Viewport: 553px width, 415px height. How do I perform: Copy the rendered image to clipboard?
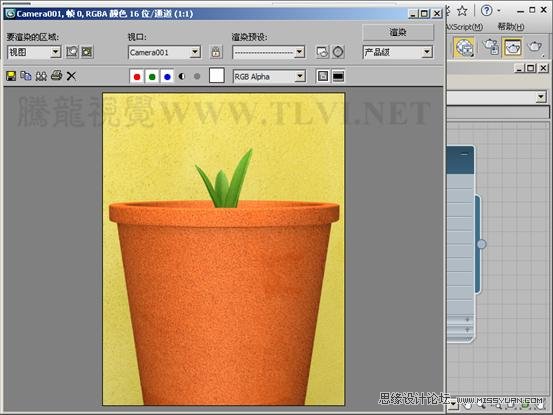(26, 76)
